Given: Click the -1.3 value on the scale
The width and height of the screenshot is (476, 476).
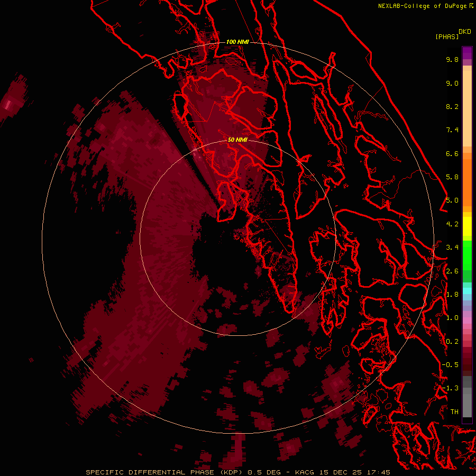Looking at the screenshot, I should coord(450,388).
